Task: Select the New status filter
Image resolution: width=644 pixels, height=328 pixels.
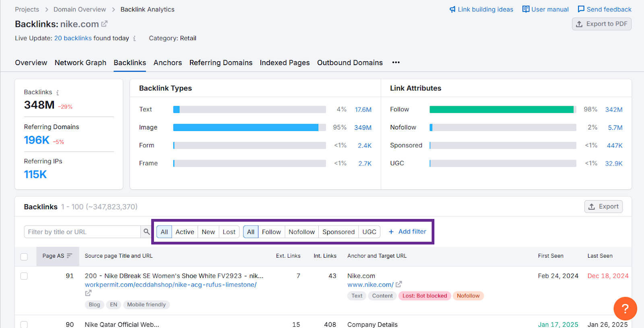Action: tap(208, 232)
